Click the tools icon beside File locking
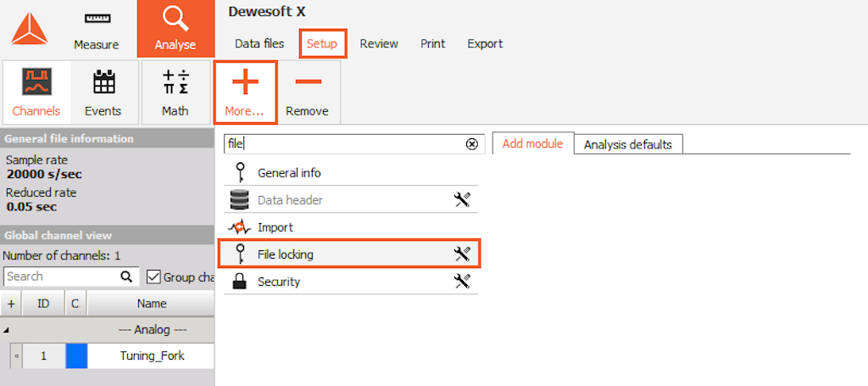Viewport: 868px width, 386px height. [462, 255]
